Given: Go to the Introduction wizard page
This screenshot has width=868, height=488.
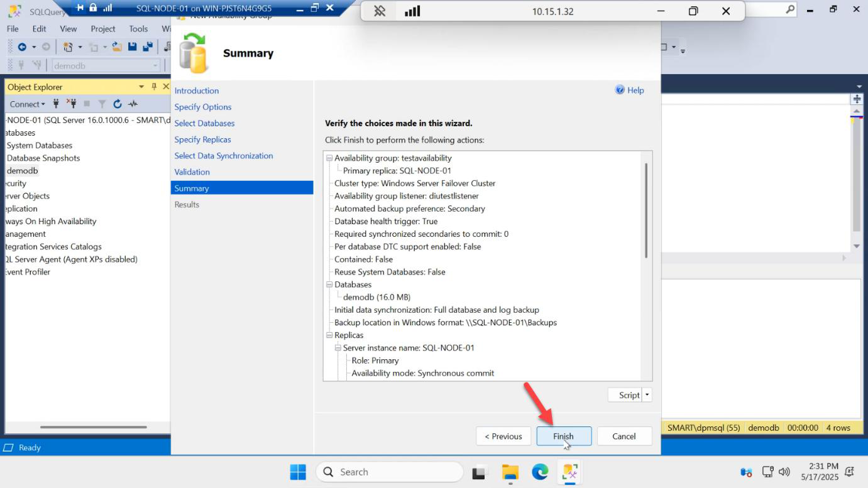Looking at the screenshot, I should (x=197, y=90).
